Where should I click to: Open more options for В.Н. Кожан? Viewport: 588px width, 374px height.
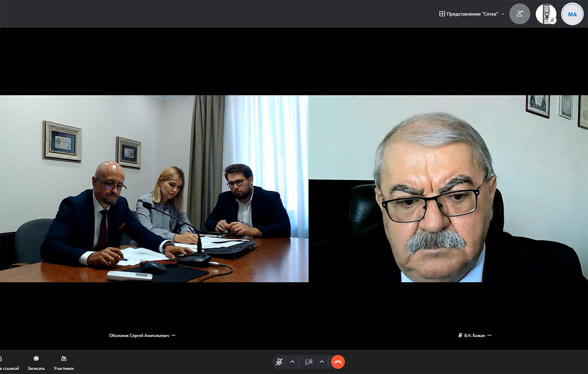tap(489, 336)
